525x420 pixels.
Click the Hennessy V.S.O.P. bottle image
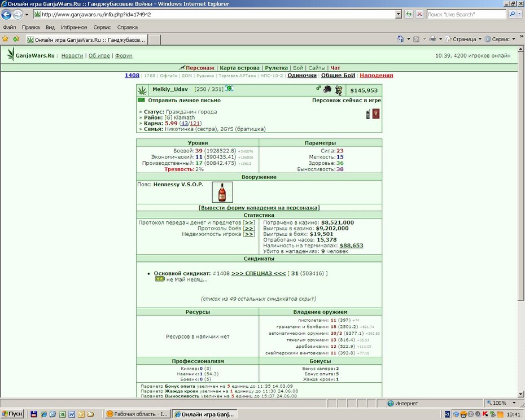[222, 192]
